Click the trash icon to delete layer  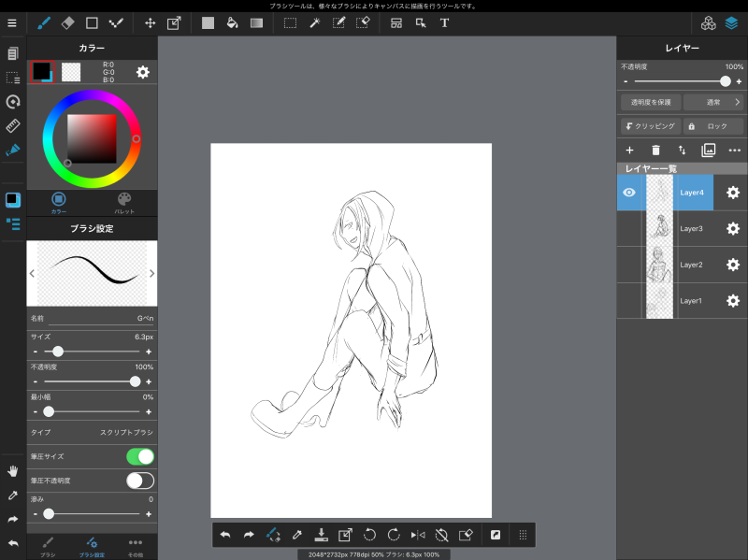point(655,150)
